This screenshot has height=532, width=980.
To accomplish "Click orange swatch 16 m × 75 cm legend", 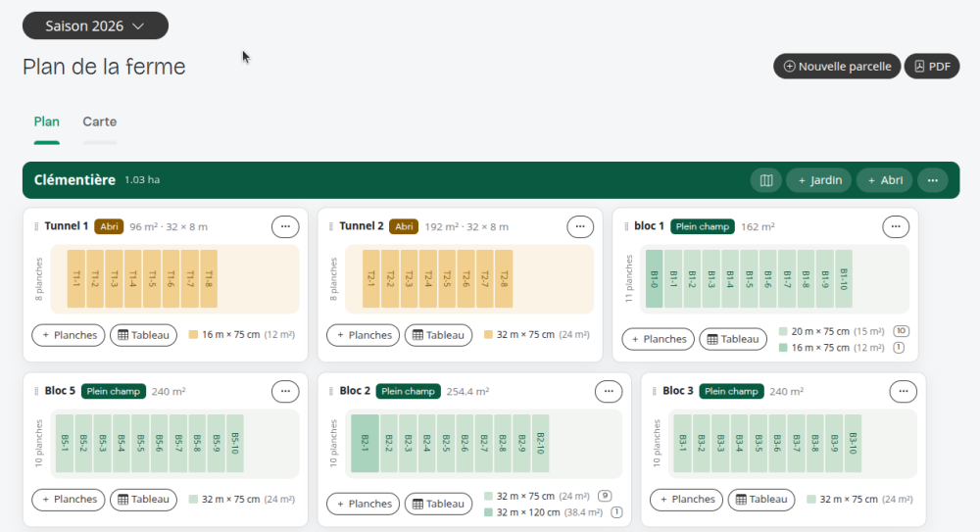I will pyautogui.click(x=193, y=335).
